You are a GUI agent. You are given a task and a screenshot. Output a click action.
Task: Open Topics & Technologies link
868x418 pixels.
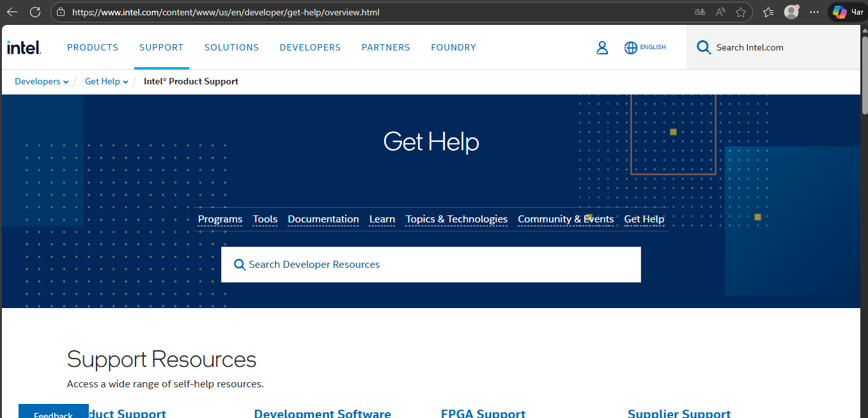(x=456, y=219)
